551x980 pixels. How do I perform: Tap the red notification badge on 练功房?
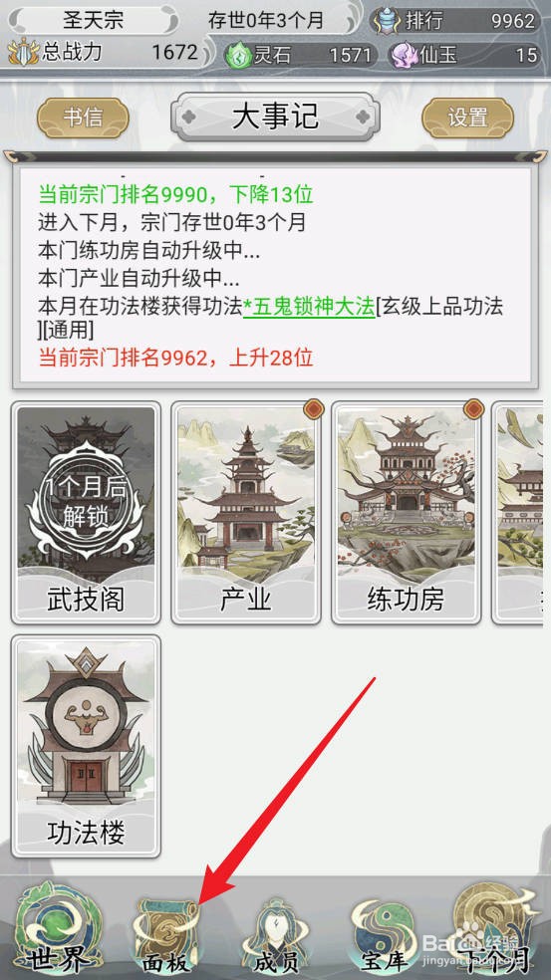(x=473, y=408)
